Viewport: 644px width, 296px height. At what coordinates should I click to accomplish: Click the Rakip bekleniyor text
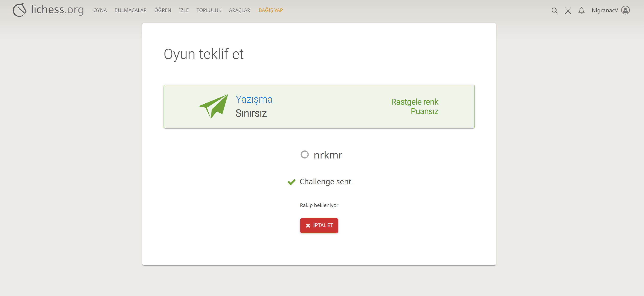pos(319,205)
